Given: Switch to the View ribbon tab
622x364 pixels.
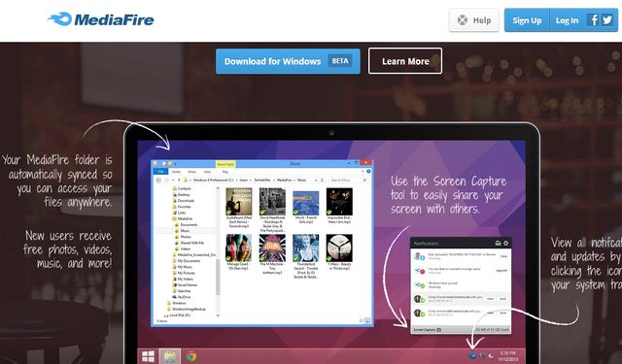Looking at the screenshot, I should point(207,172).
